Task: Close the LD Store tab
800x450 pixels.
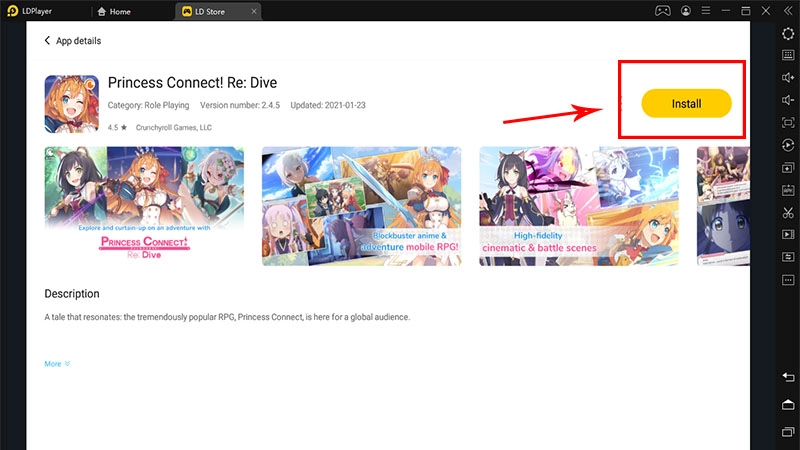Action: (254, 11)
